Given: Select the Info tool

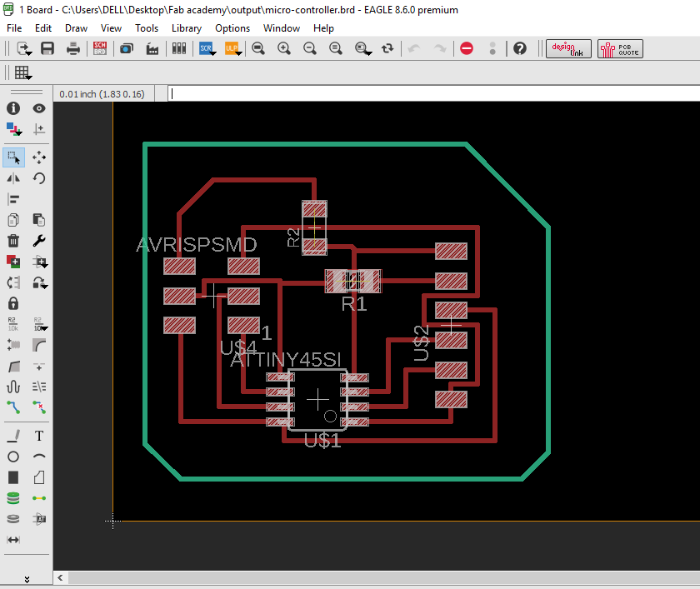Looking at the screenshot, I should point(13,108).
